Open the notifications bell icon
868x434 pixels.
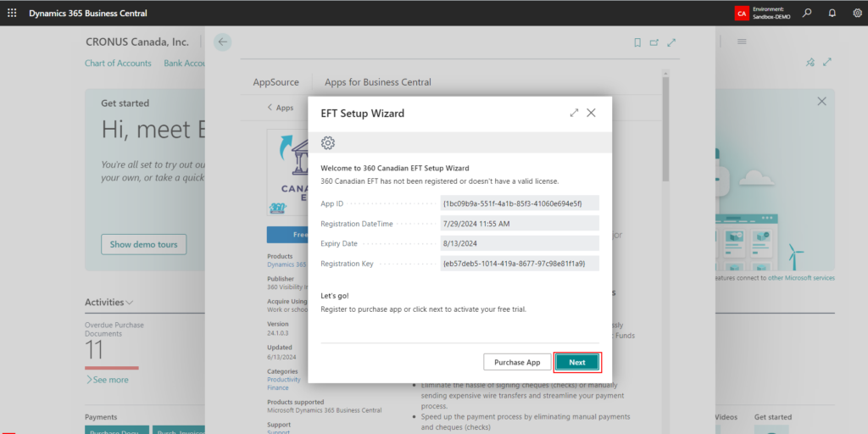tap(832, 13)
